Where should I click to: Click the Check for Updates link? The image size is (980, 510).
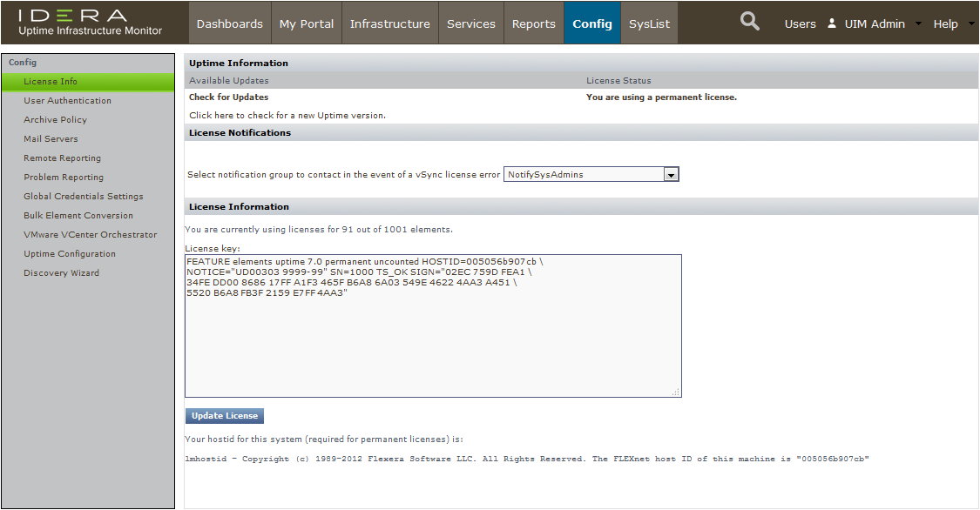pyautogui.click(x=229, y=97)
